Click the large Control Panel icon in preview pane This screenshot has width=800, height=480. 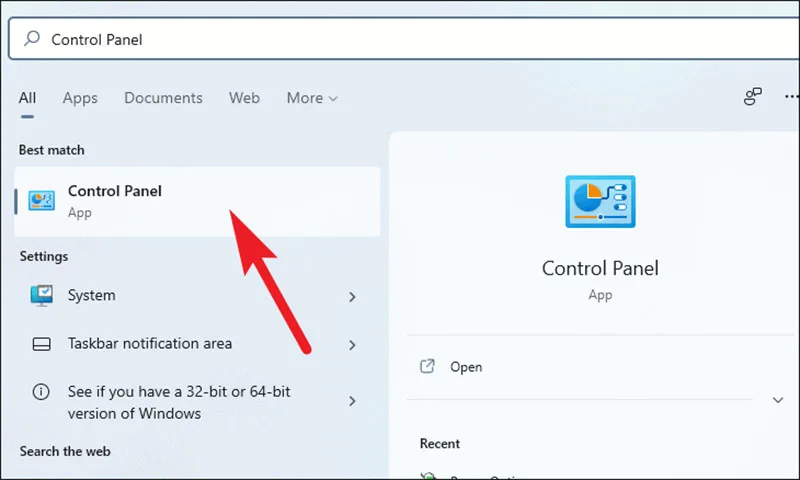point(600,201)
